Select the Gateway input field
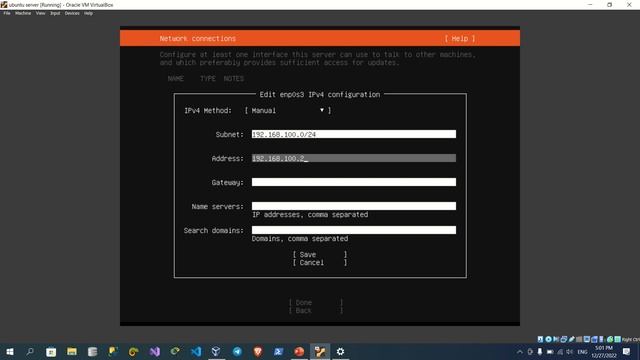This screenshot has width=640, height=360. [354, 182]
